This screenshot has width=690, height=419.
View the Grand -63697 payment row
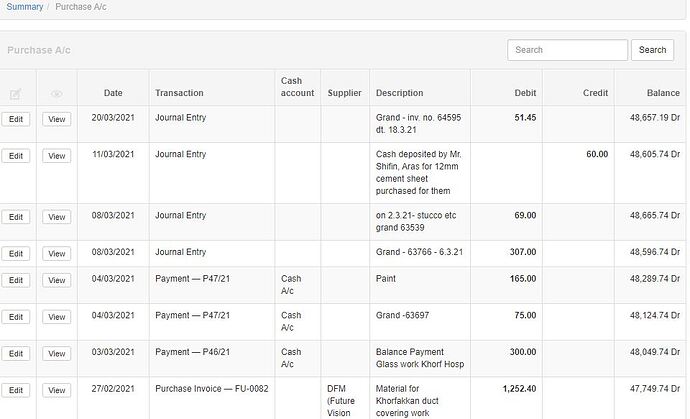pos(57,317)
